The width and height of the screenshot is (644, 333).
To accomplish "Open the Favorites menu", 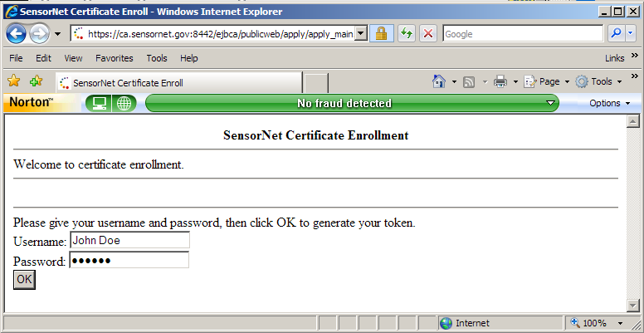I will coord(115,58).
